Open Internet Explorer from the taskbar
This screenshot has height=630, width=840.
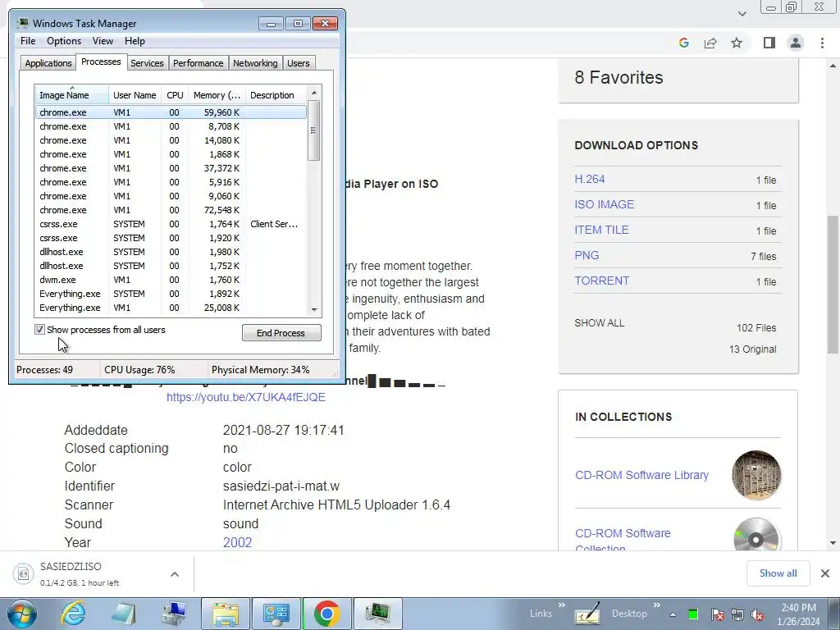coord(73,614)
